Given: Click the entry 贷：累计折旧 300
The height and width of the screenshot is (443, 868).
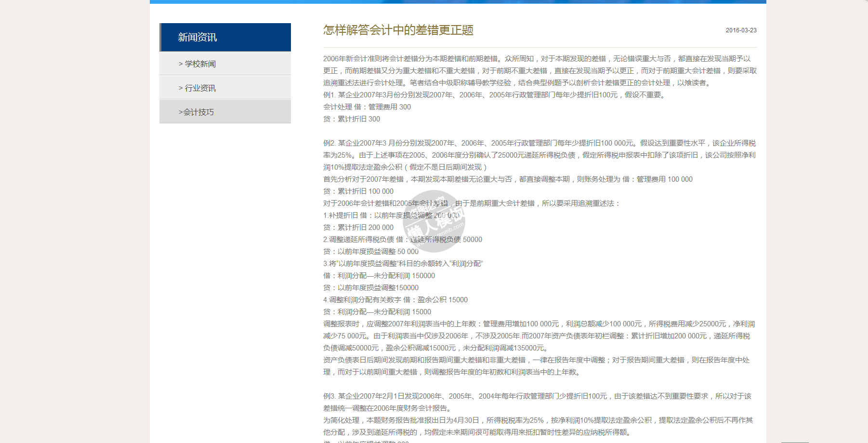Looking at the screenshot, I should click(352, 119).
